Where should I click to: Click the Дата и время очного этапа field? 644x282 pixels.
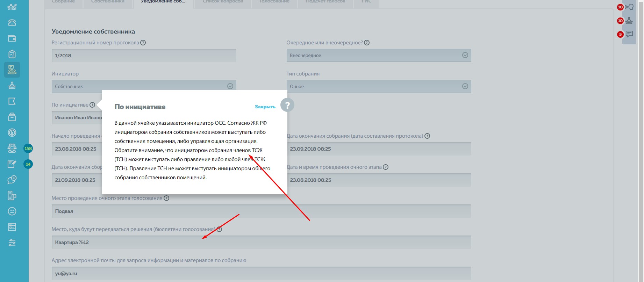(x=379, y=180)
